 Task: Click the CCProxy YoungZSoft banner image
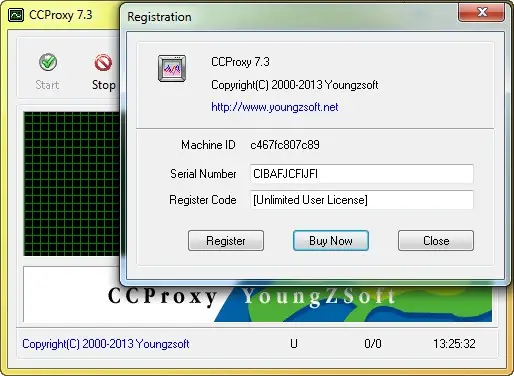[x=257, y=294]
